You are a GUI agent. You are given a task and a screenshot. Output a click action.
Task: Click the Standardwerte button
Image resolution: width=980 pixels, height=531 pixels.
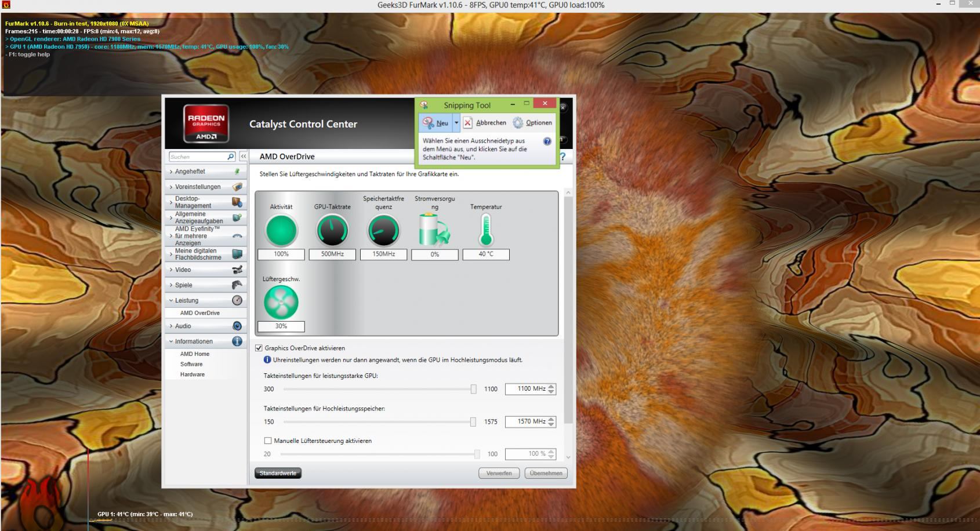pos(278,473)
